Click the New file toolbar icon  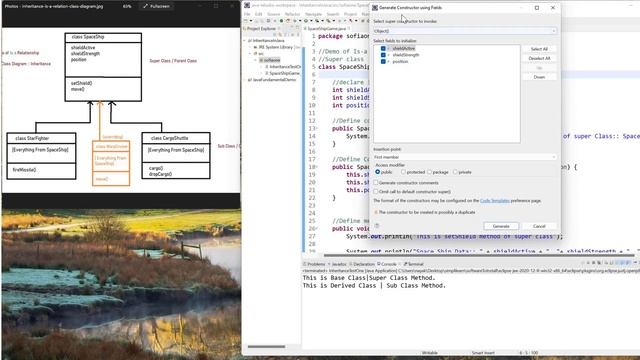coord(246,21)
